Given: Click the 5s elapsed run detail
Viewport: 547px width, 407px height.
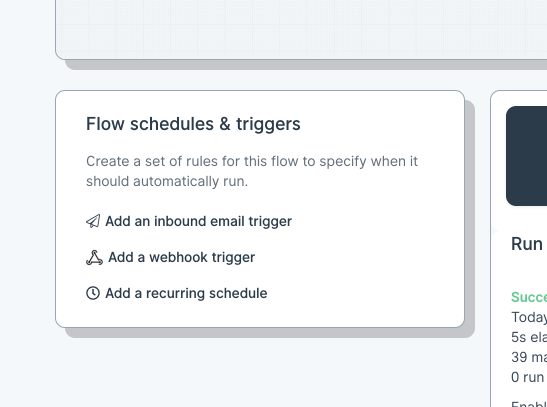Looking at the screenshot, I should (529, 337).
